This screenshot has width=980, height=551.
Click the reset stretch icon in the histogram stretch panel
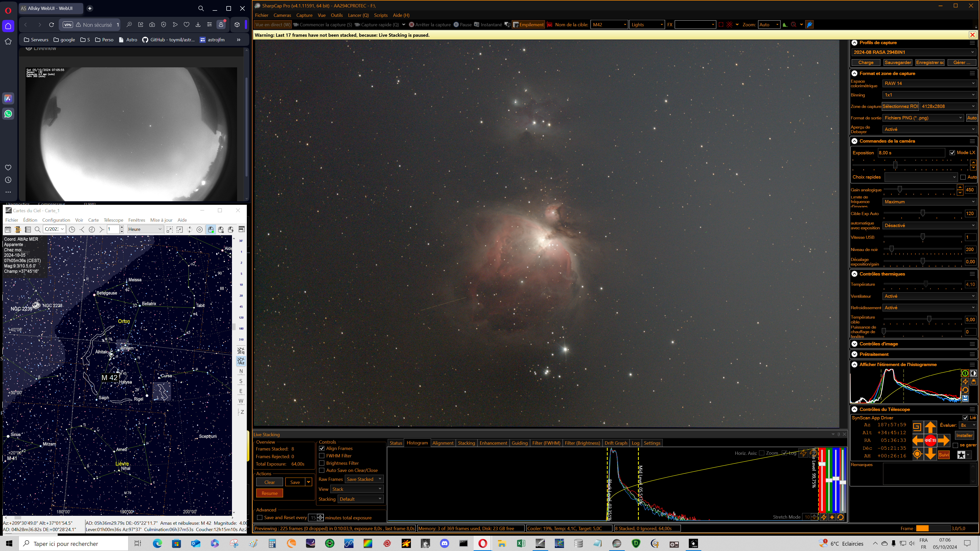(965, 390)
